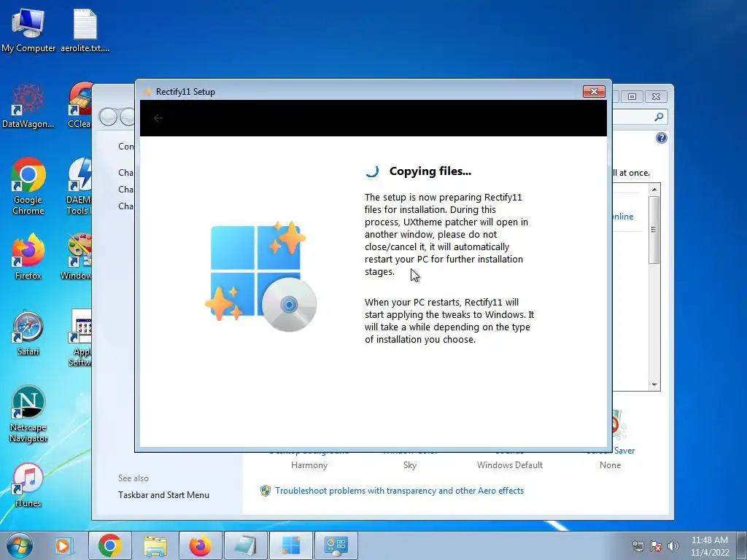Launch Google Chrome from the desktop shortcut
The image size is (747, 560).
click(28, 186)
